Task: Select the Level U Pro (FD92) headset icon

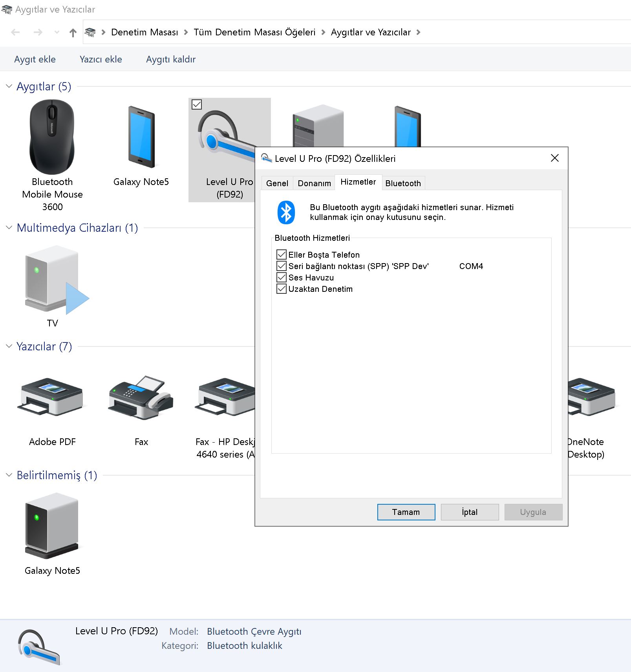Action: 228,135
